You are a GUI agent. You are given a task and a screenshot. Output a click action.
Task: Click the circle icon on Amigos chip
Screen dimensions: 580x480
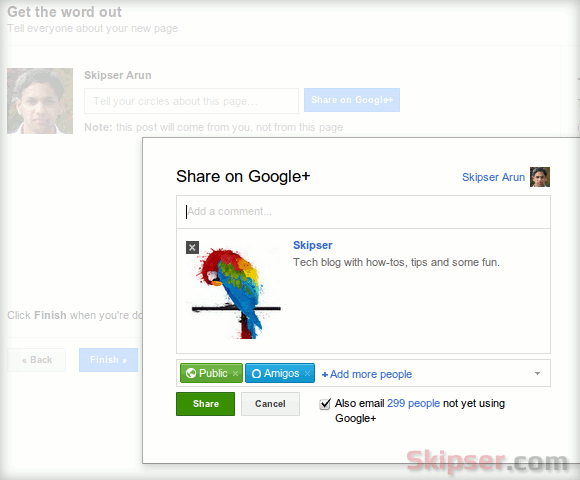click(x=256, y=373)
